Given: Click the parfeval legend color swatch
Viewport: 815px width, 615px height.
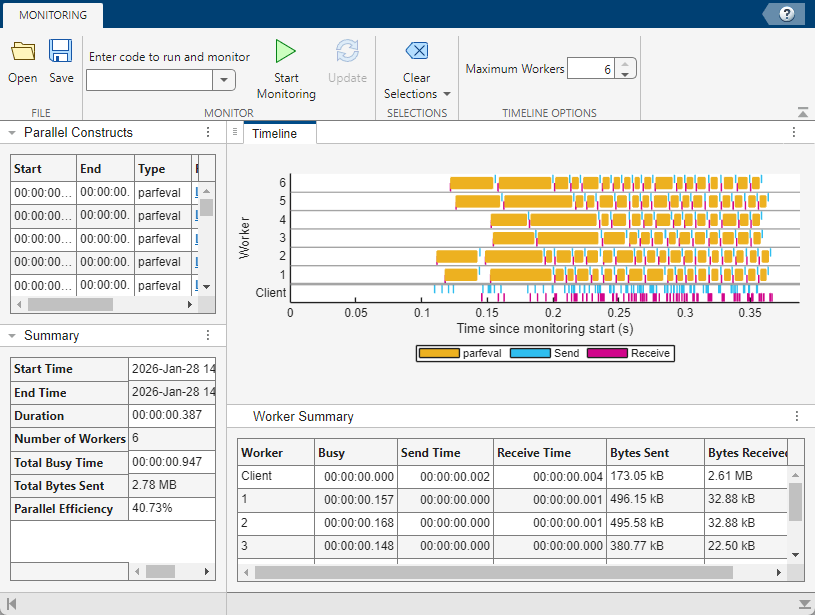Looking at the screenshot, I should tap(439, 353).
